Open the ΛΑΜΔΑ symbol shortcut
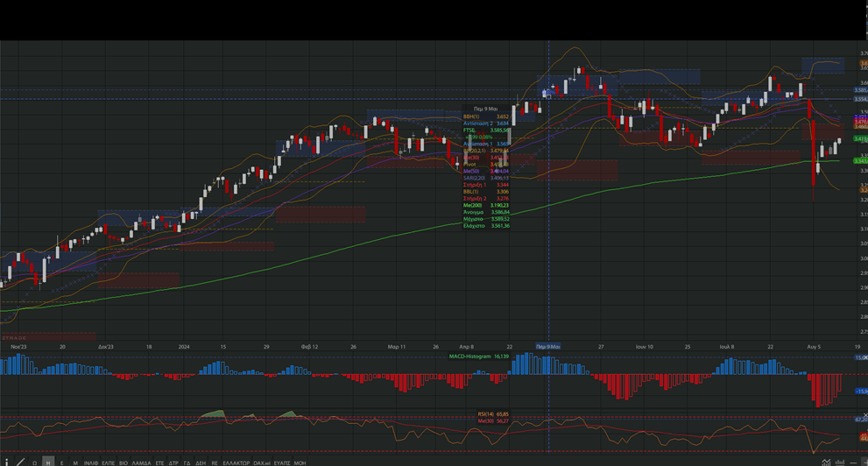This screenshot has height=466, width=868. point(141,462)
